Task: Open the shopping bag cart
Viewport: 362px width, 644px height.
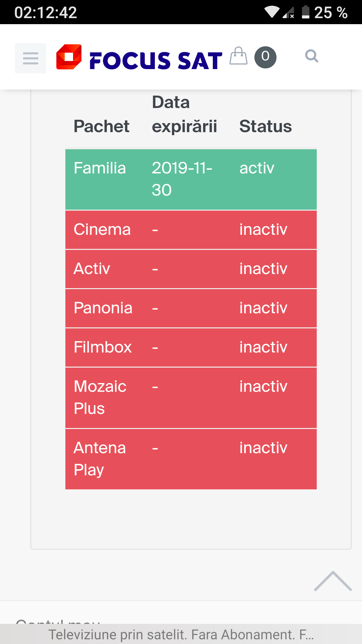Action: pos(238,56)
